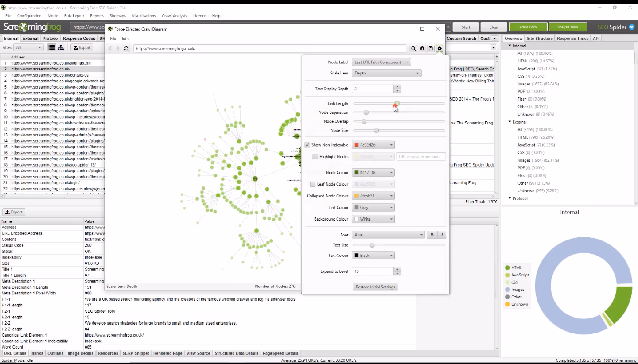Click the Screaming Frog logo
Screen dimensions: 638x364
[x=32, y=27]
